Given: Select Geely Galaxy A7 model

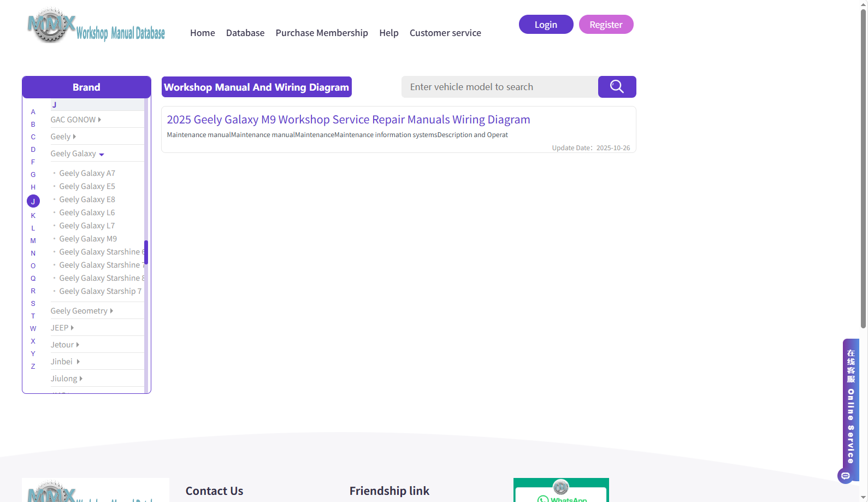Looking at the screenshot, I should [87, 173].
